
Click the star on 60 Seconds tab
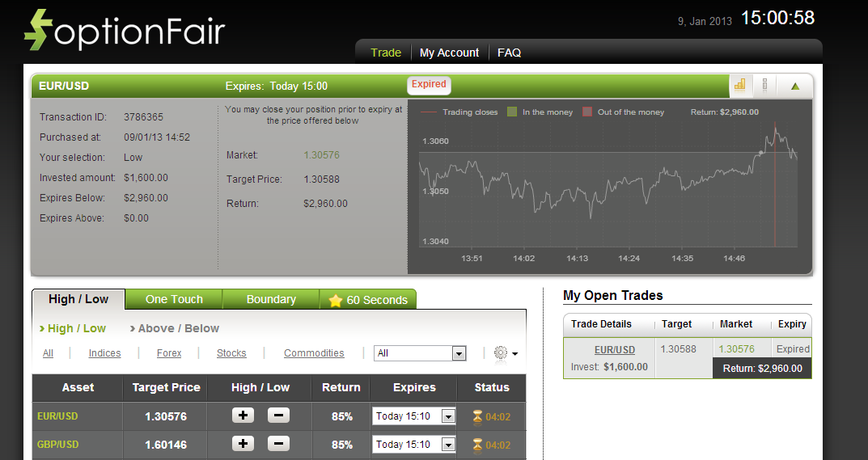pos(335,301)
